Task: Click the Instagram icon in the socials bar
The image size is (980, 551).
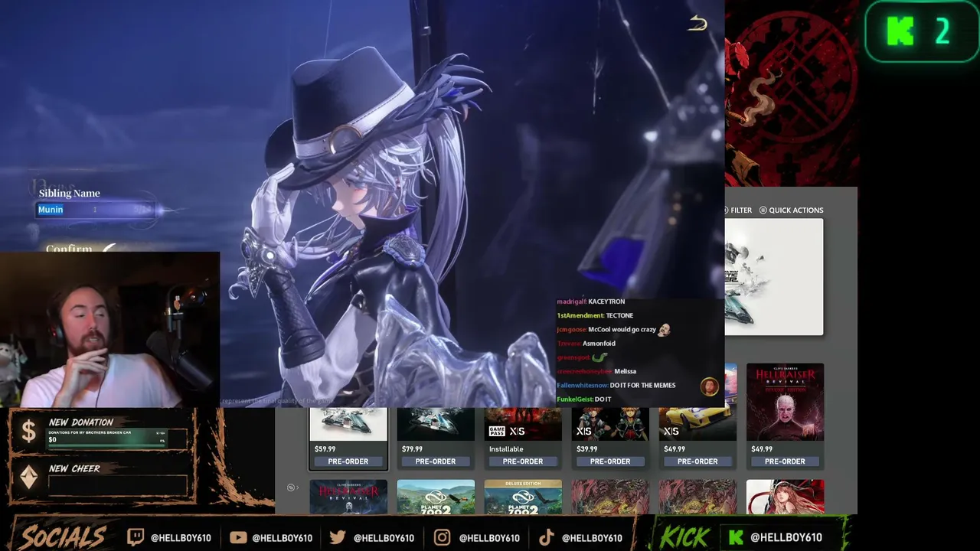Action: click(x=442, y=537)
